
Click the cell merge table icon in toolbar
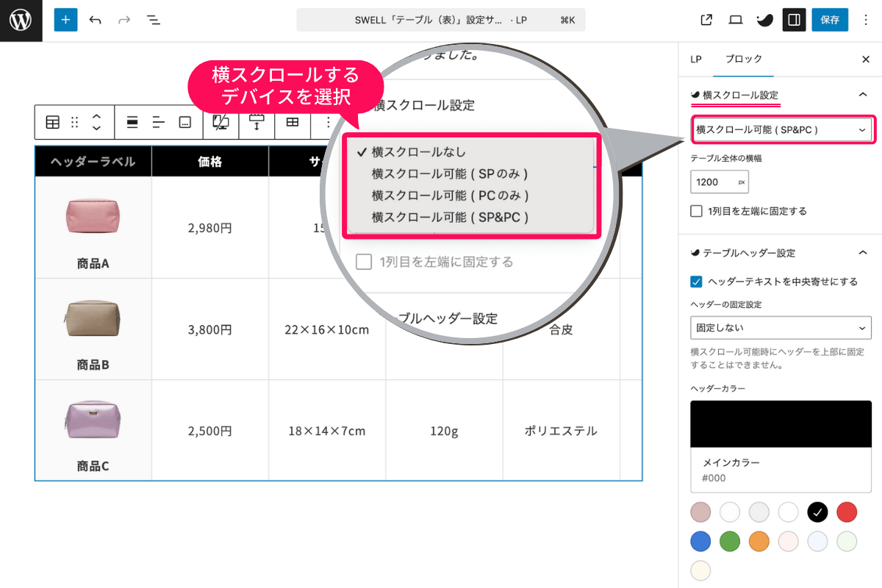293,122
